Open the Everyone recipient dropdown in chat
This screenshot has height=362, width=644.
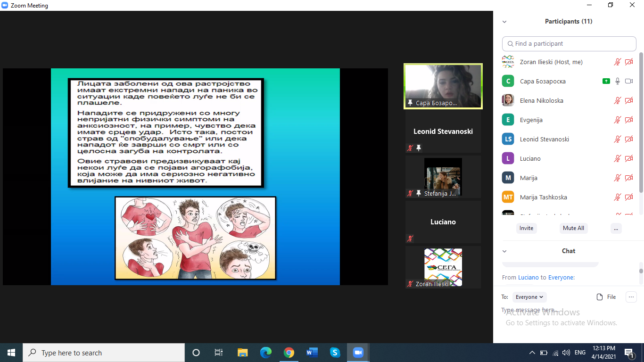point(529,297)
